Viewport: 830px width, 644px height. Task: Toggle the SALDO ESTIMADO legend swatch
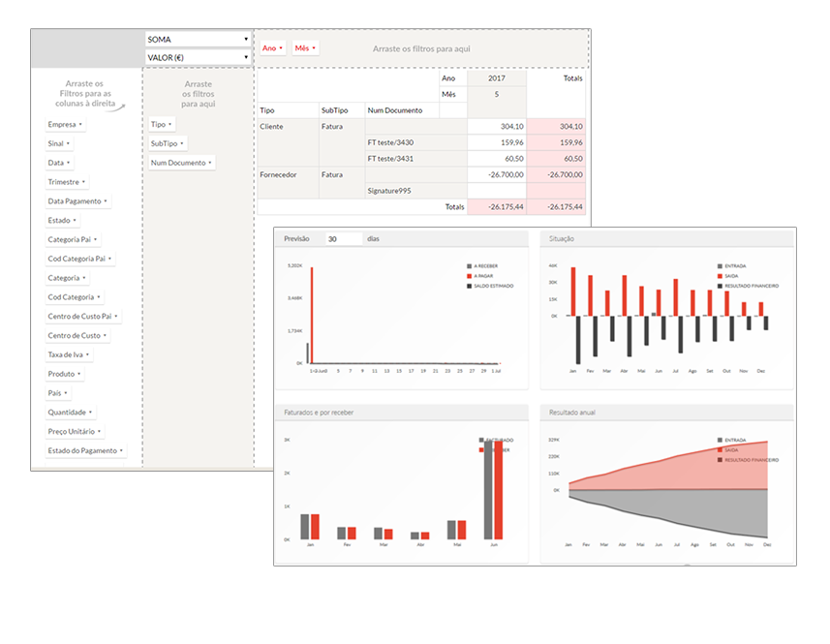[469, 286]
